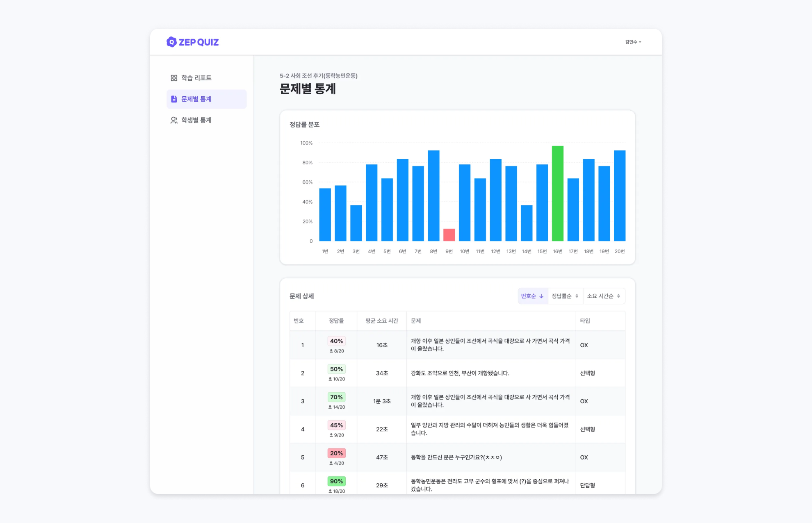Click the sort arrows icon in 정답률순
The width and height of the screenshot is (812, 523).
pyautogui.click(x=577, y=296)
